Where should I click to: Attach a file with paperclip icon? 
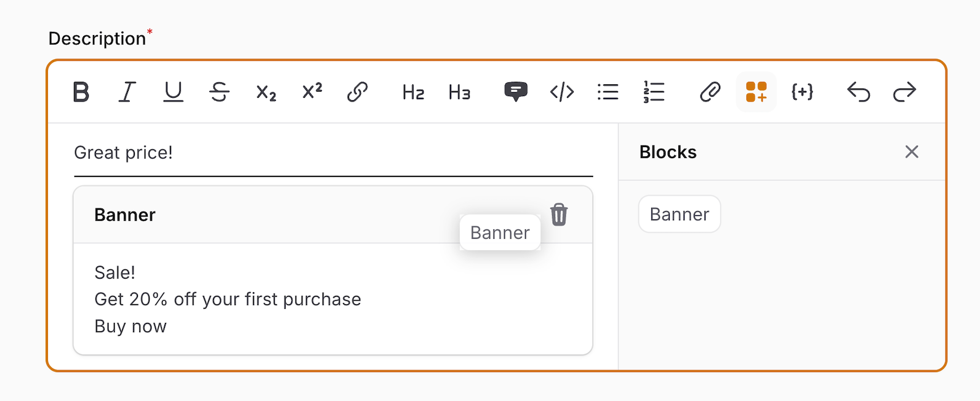[710, 92]
